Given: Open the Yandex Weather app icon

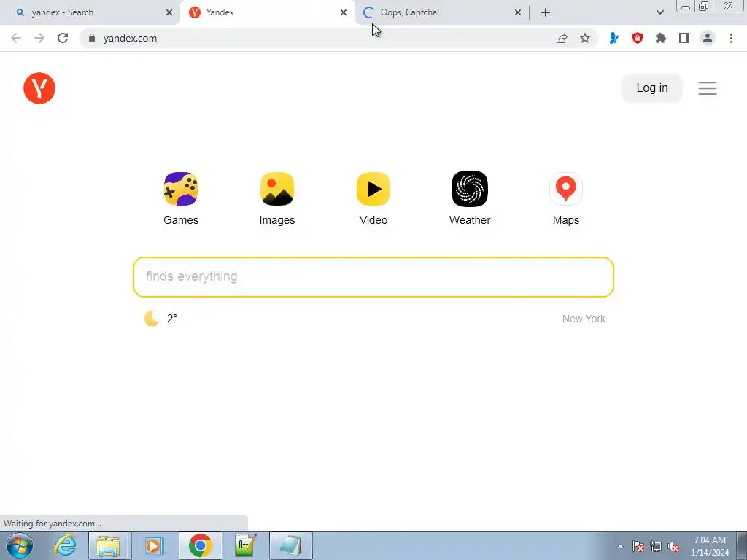Looking at the screenshot, I should point(469,189).
